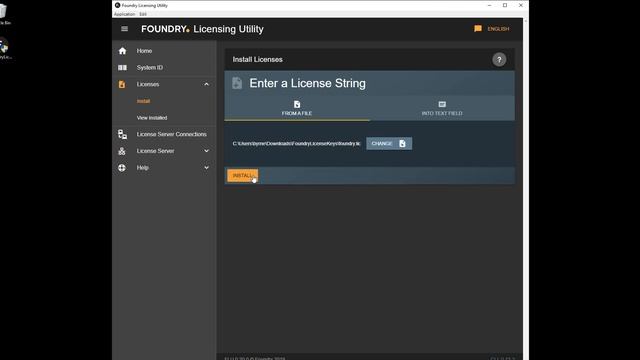Click the Help lifebuoy icon

122,168
